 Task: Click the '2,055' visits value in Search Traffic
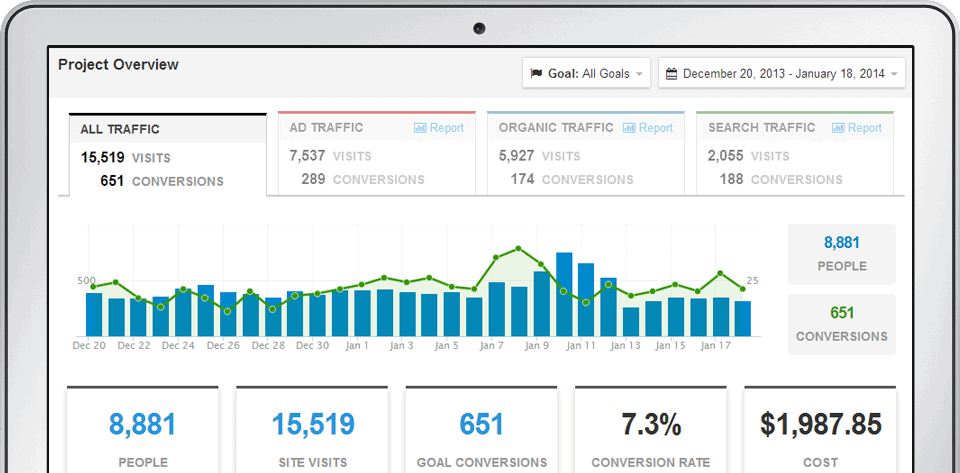(x=726, y=155)
